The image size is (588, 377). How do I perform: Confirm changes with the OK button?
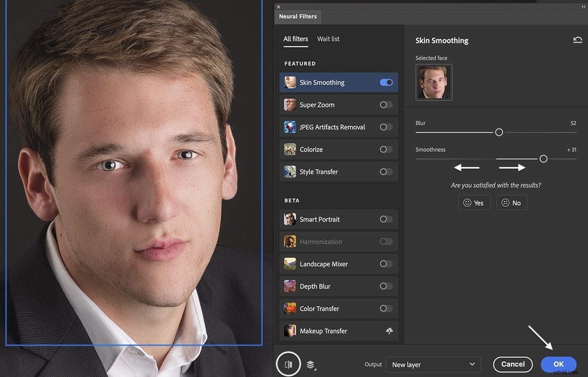558,364
